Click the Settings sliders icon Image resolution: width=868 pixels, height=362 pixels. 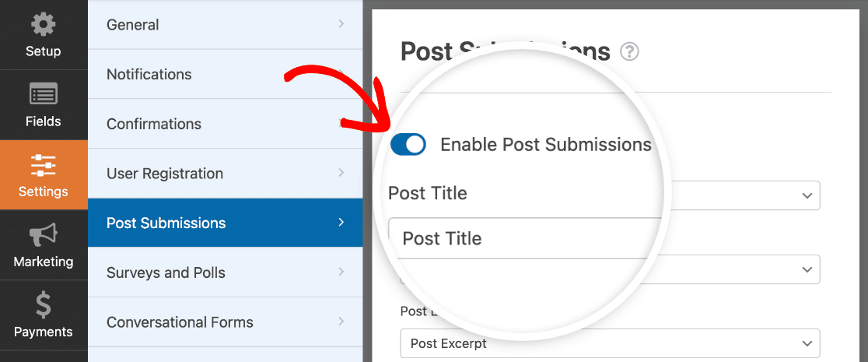coord(43,165)
